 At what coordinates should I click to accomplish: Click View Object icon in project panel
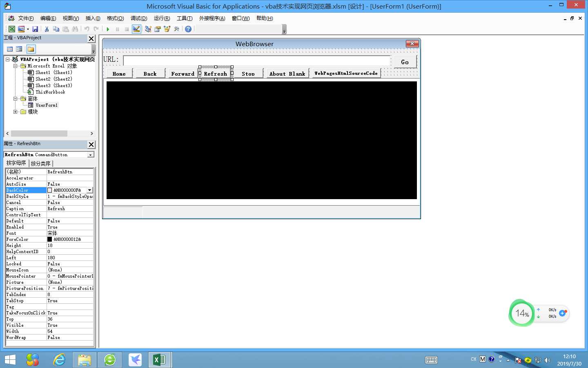click(19, 49)
